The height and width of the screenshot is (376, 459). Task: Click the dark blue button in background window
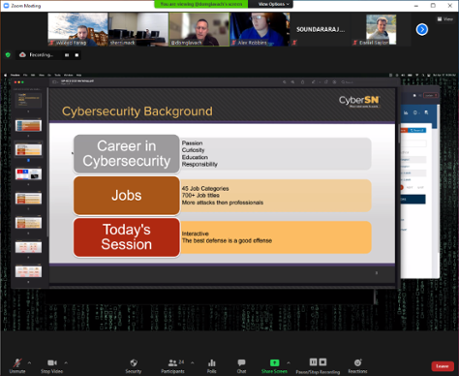[413, 199]
